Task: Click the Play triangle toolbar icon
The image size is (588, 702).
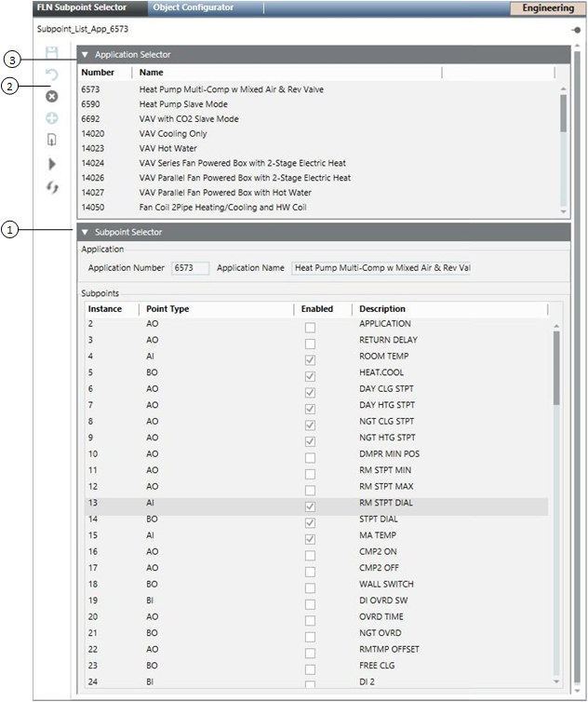Action: click(x=52, y=164)
